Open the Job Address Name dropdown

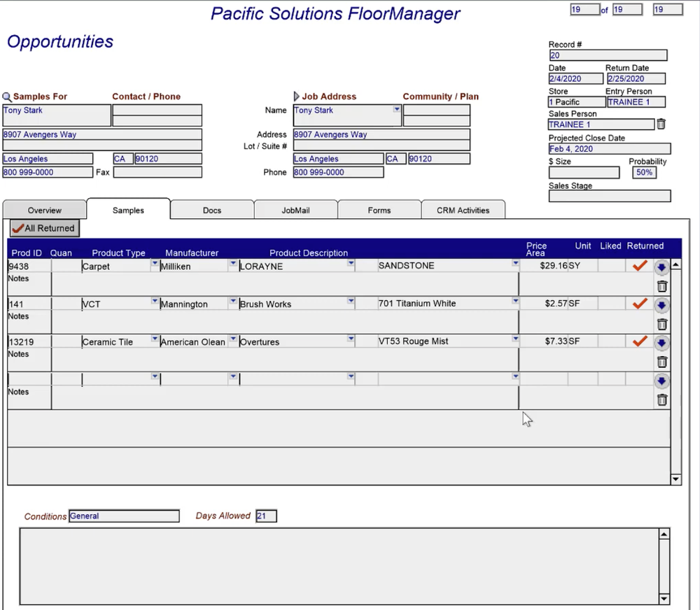click(396, 109)
